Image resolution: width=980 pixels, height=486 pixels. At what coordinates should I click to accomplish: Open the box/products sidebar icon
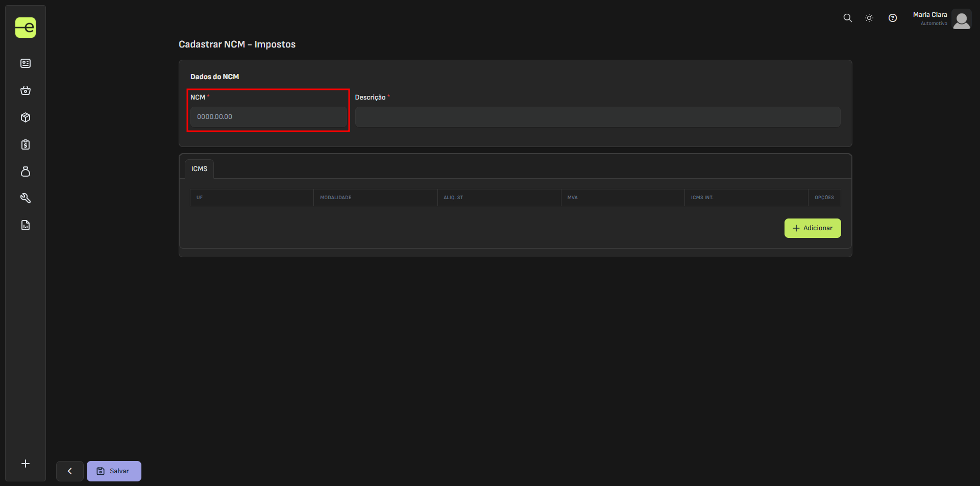[x=26, y=117]
